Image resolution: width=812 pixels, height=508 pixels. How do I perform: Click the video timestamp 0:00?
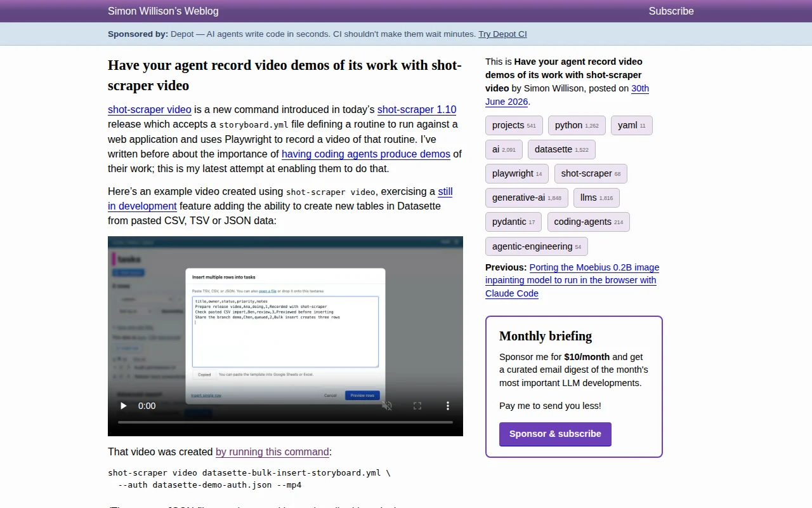point(147,406)
